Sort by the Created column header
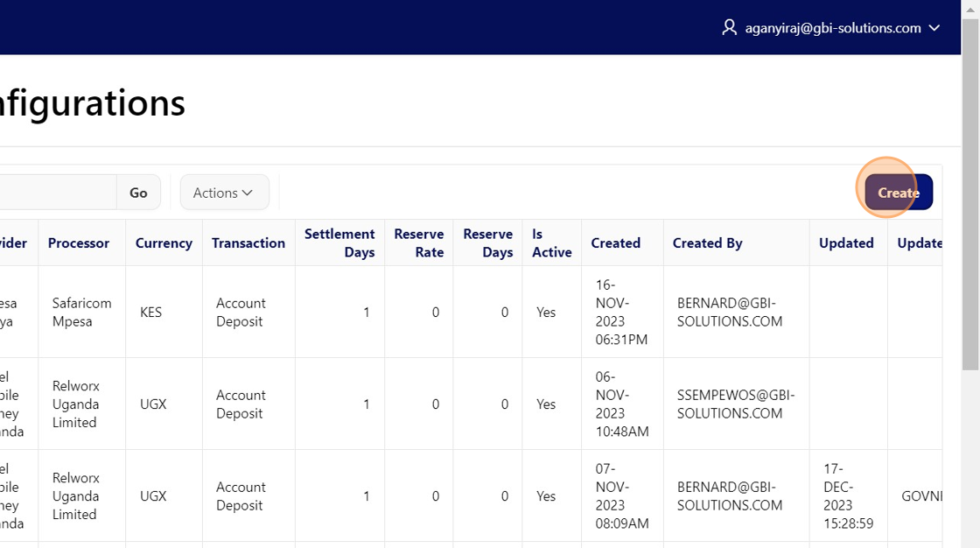Viewport: 980px width, 548px height. point(615,243)
